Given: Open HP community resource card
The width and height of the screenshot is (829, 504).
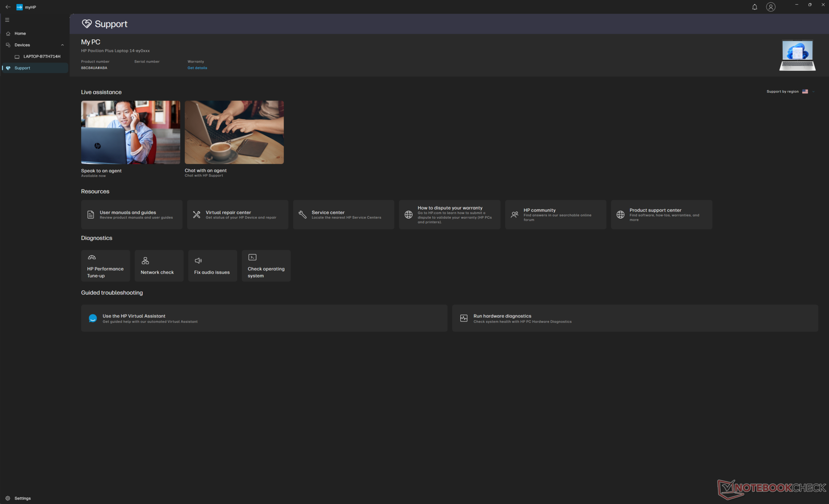Looking at the screenshot, I should pyautogui.click(x=555, y=214).
